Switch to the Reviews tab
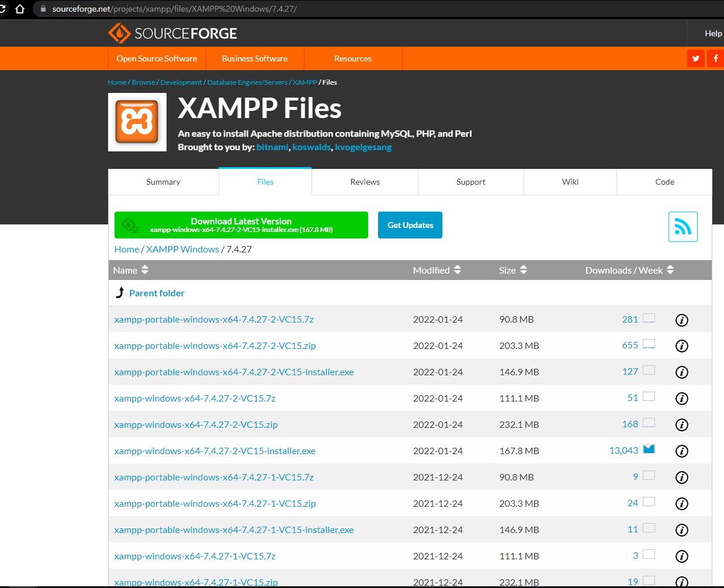Image resolution: width=724 pixels, height=588 pixels. tap(365, 182)
